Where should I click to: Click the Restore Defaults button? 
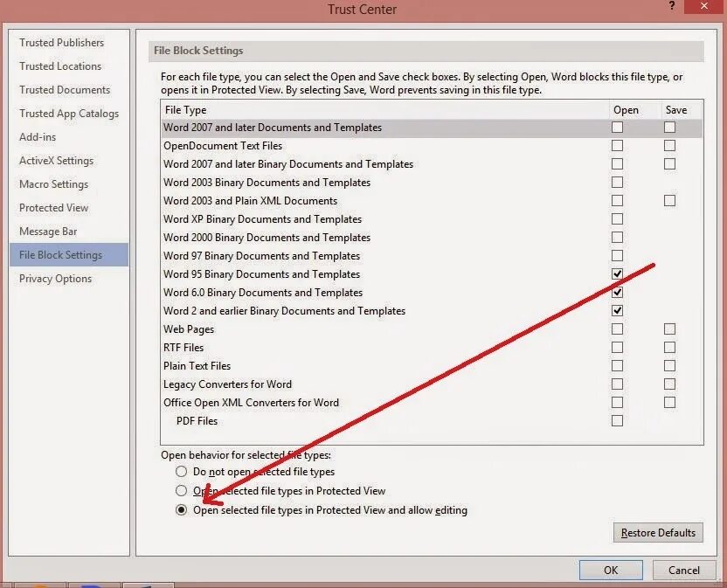click(658, 533)
